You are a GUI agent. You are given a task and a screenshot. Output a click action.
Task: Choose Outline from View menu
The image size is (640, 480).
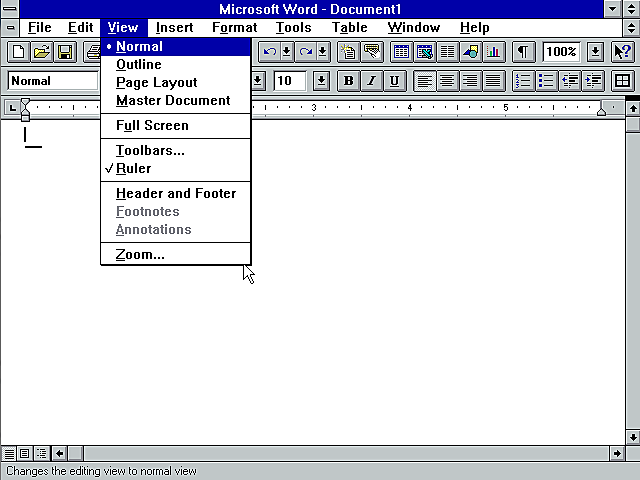(176, 64)
